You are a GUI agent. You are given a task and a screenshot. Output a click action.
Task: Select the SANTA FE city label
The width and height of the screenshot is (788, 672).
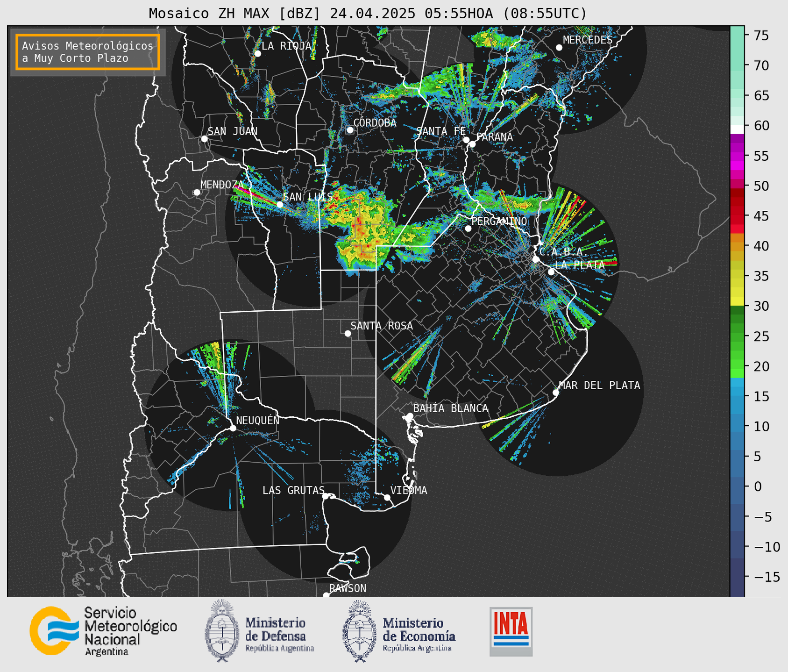(x=441, y=131)
